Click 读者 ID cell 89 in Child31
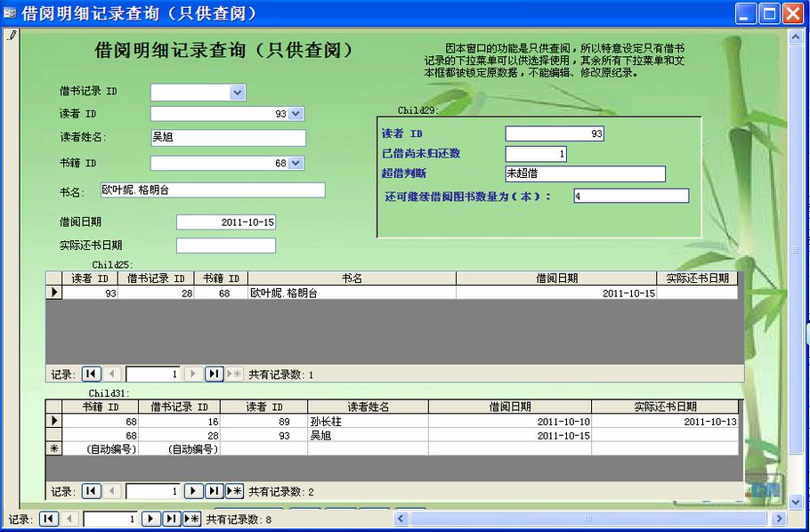This screenshot has height=532, width=810. 264,422
